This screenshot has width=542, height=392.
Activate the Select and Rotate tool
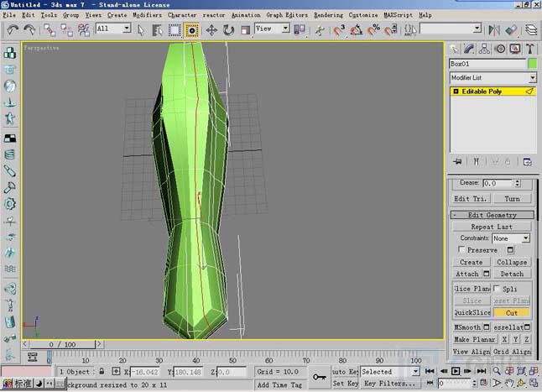click(228, 30)
